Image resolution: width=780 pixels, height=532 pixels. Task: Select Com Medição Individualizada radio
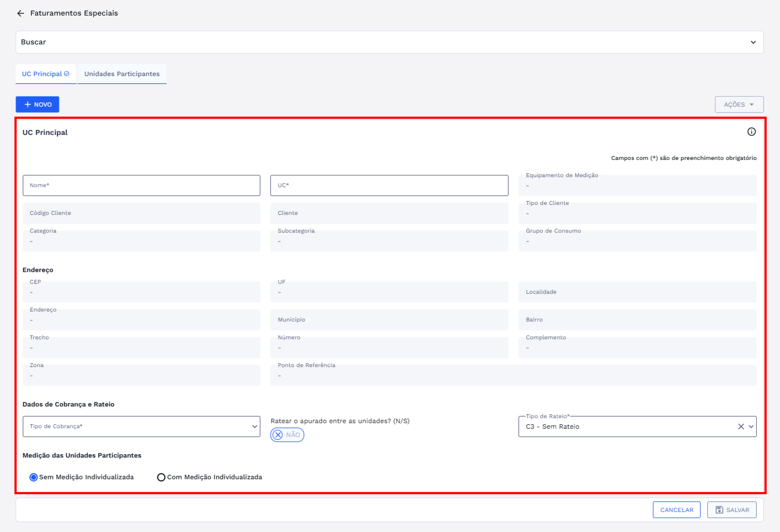click(161, 477)
